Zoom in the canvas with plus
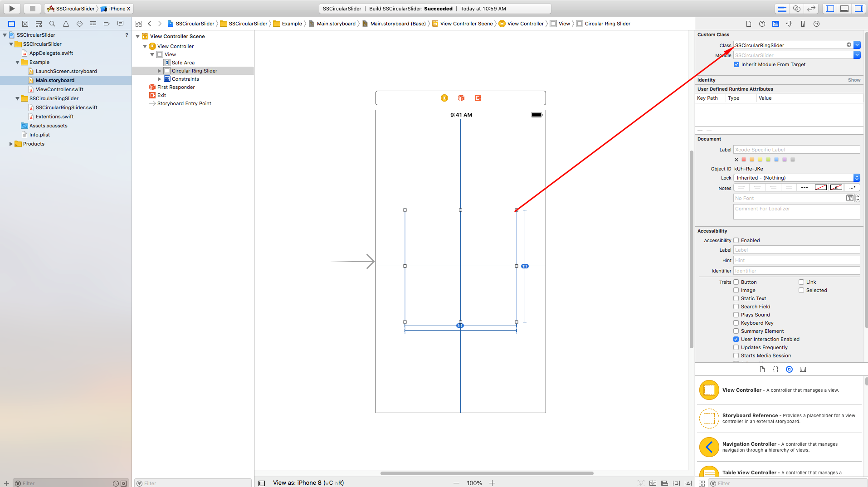Image resolution: width=868 pixels, height=487 pixels. (x=493, y=483)
